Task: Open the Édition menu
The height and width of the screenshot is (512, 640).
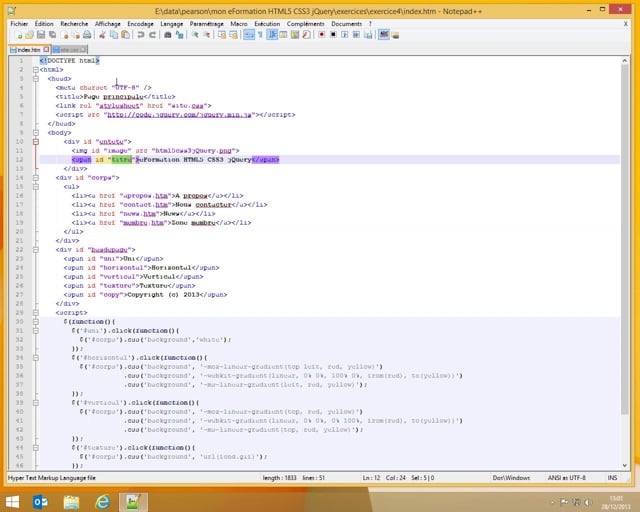Action: click(44, 24)
